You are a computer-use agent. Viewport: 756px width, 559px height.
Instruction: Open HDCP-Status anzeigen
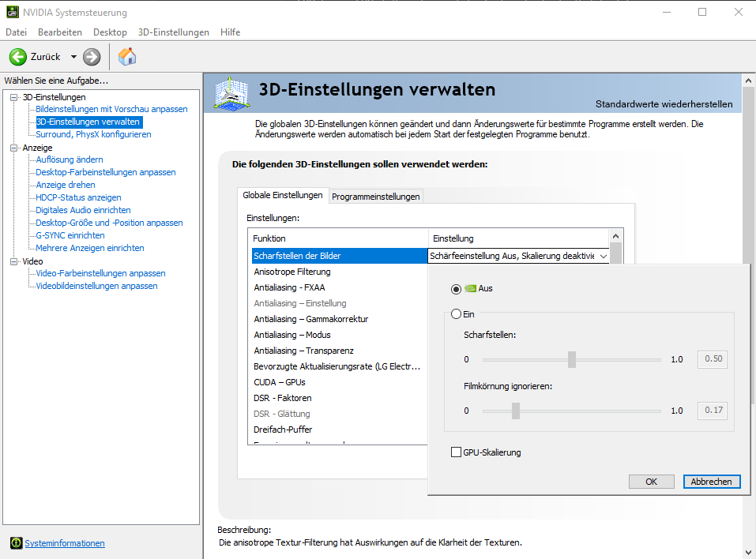78,197
